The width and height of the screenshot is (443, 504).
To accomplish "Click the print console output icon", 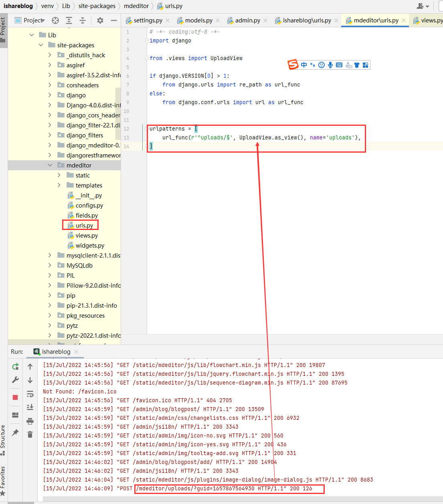I will coord(30,421).
